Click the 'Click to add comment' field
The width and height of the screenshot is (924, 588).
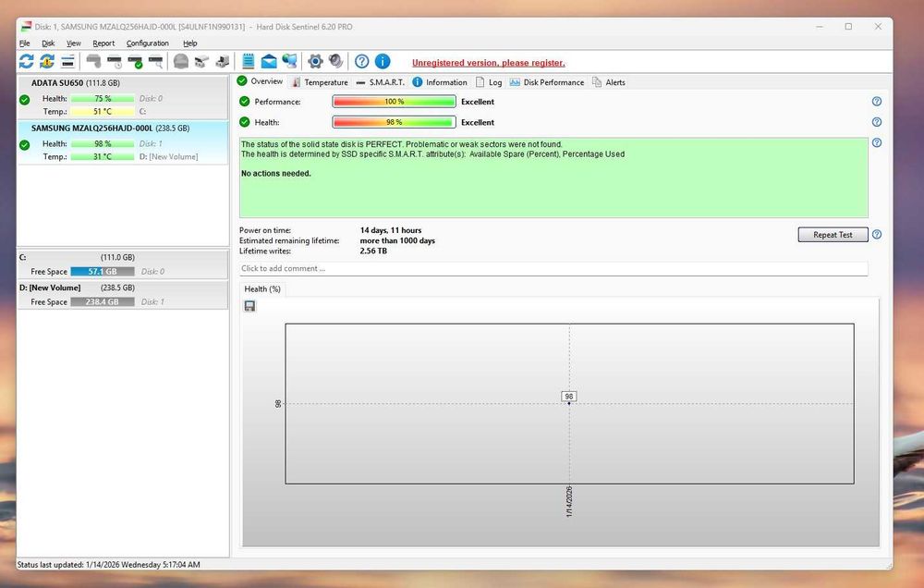click(553, 268)
